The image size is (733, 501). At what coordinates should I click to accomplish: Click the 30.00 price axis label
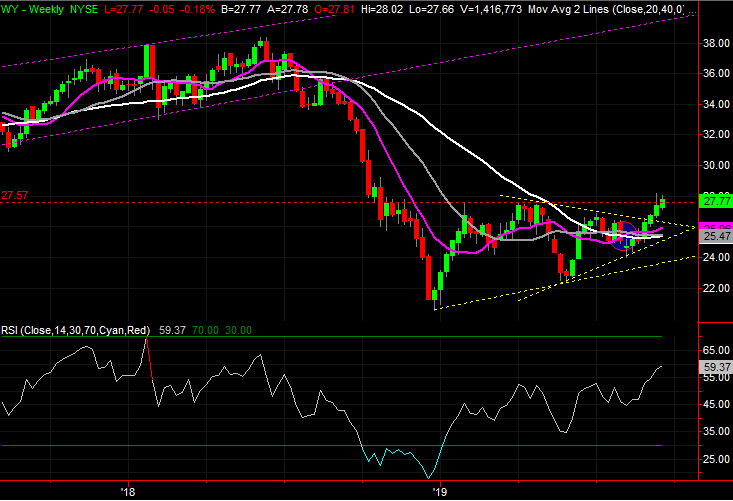(x=716, y=165)
